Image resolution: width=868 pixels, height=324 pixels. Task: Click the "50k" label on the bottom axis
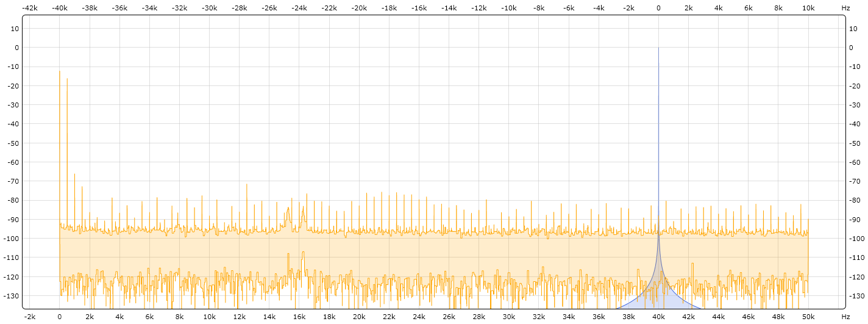(x=808, y=317)
